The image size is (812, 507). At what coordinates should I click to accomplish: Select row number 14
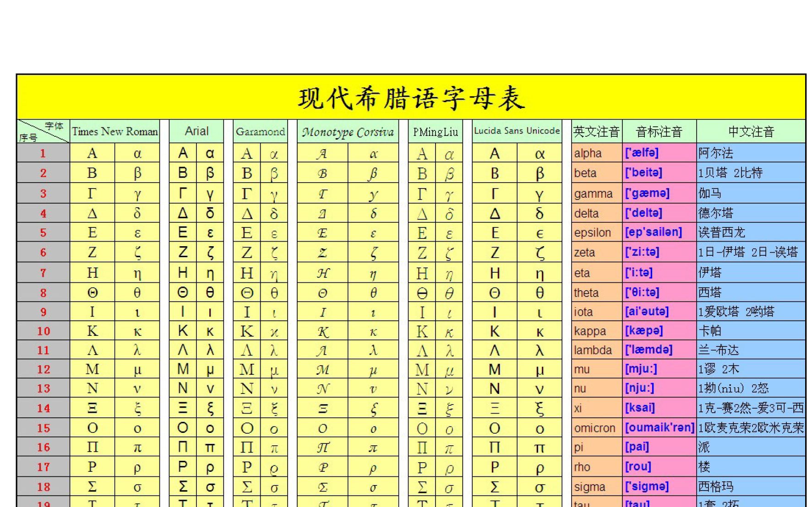[43, 408]
